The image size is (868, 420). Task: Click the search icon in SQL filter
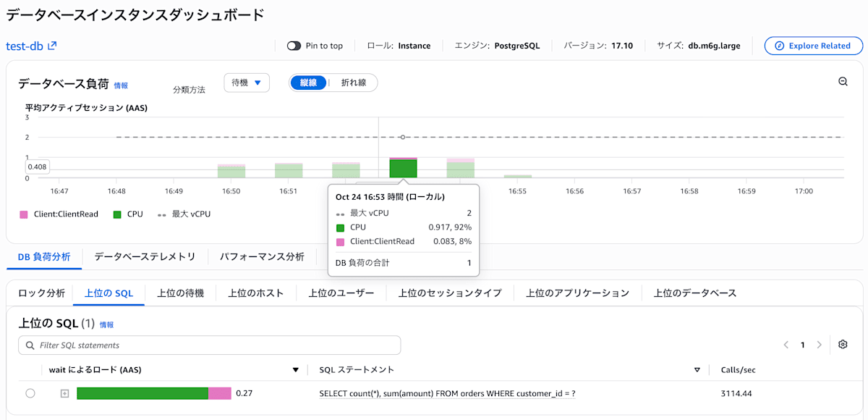click(x=30, y=345)
